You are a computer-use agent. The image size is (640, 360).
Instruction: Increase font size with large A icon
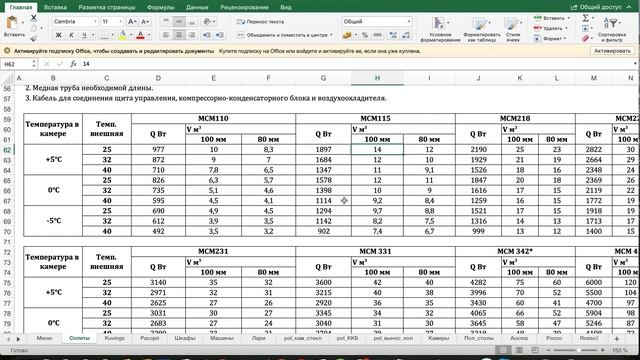pos(132,21)
